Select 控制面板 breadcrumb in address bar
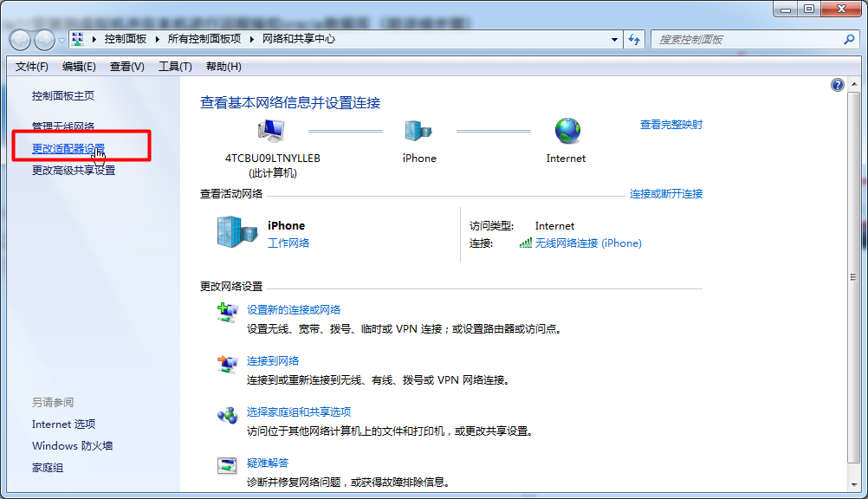Screen dimensions: 868x499 pyautogui.click(x=125, y=39)
